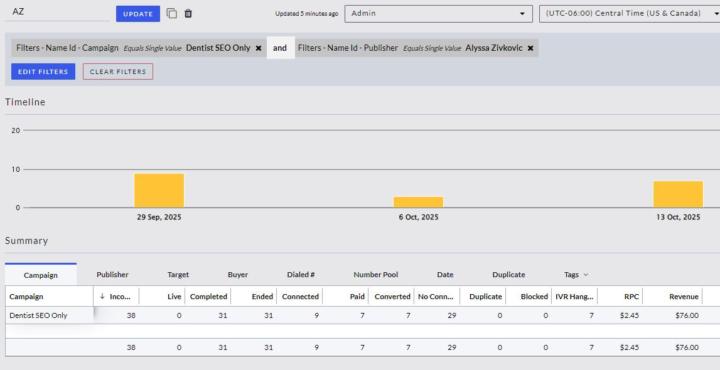Switch to the Target tab
This screenshot has width=720, height=370.
click(x=178, y=275)
